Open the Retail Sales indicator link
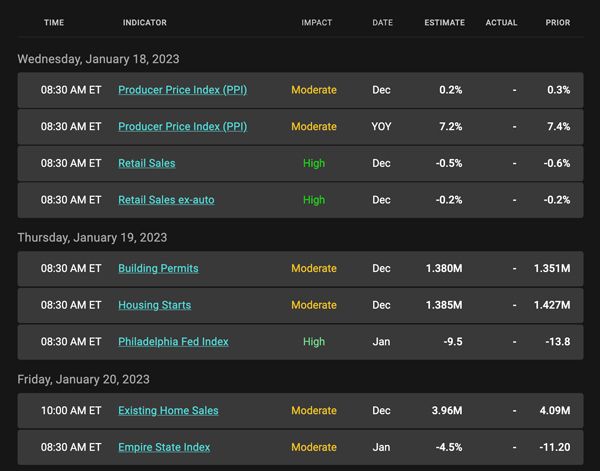Image resolution: width=600 pixels, height=471 pixels. click(x=147, y=163)
